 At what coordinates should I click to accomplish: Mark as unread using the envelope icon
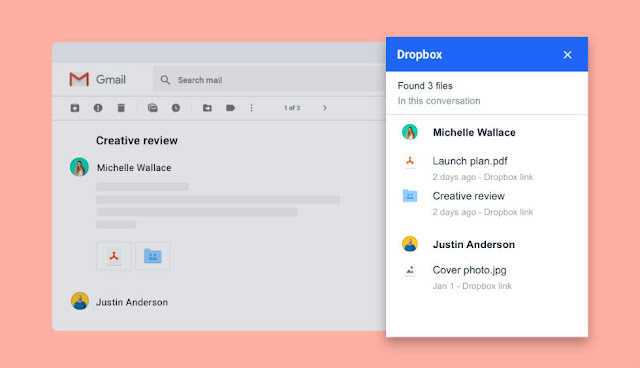tap(153, 108)
